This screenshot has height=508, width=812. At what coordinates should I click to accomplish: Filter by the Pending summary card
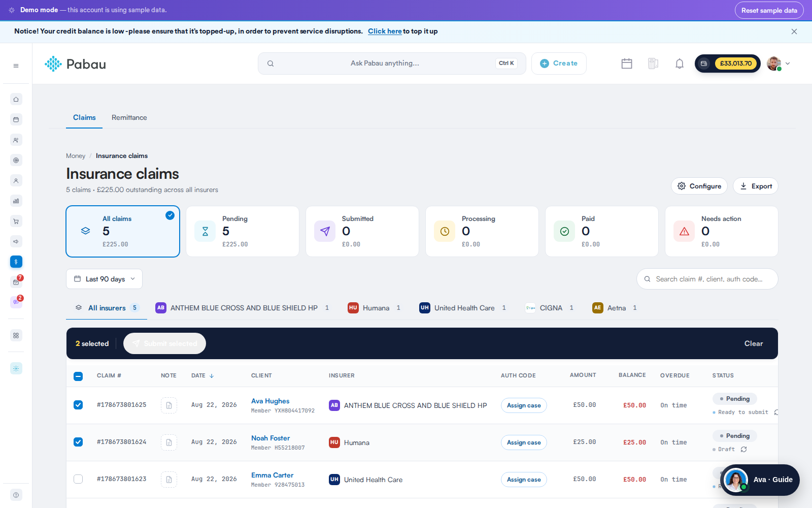pos(243,232)
